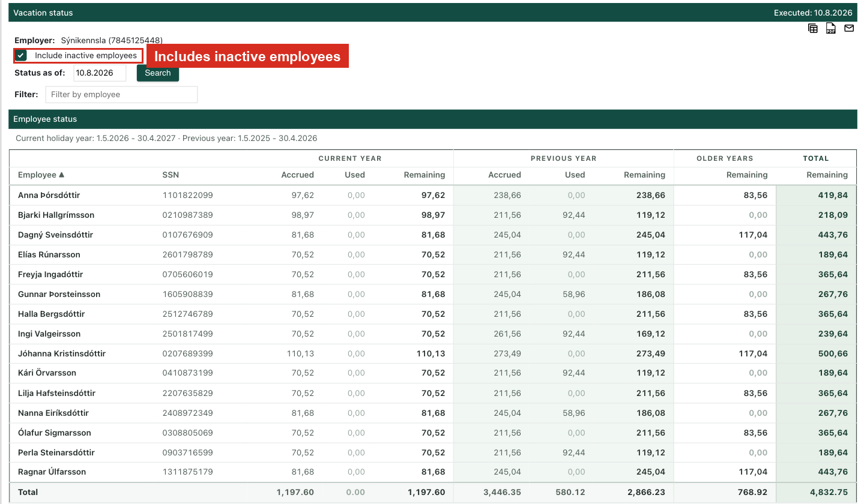Click total previous year remaining 2,866.23
The width and height of the screenshot is (864, 504).
[x=646, y=492]
